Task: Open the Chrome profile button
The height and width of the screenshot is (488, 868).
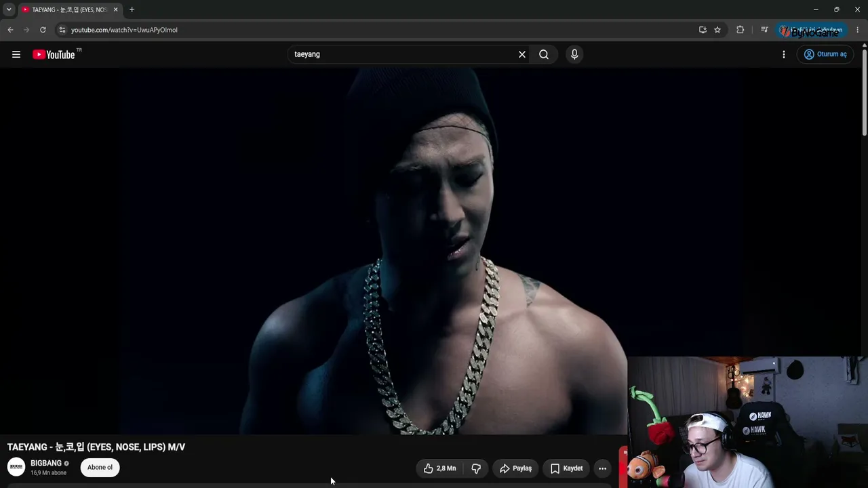Action: click(x=811, y=30)
